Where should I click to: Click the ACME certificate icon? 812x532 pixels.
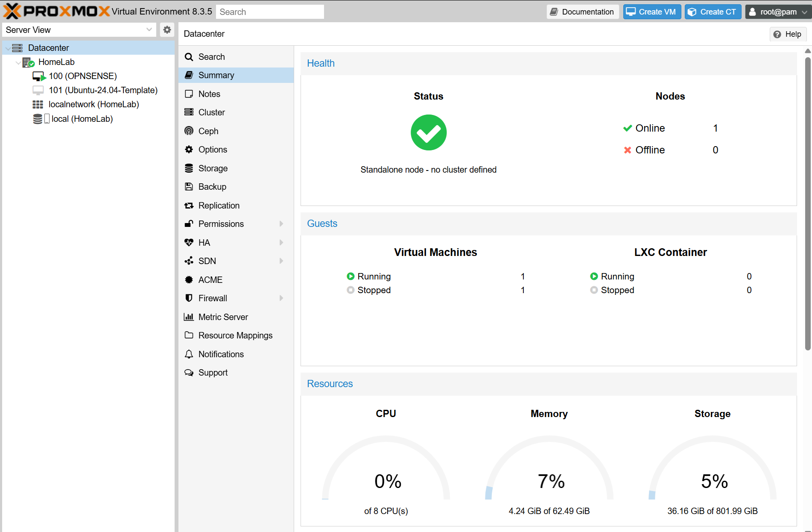click(x=189, y=280)
